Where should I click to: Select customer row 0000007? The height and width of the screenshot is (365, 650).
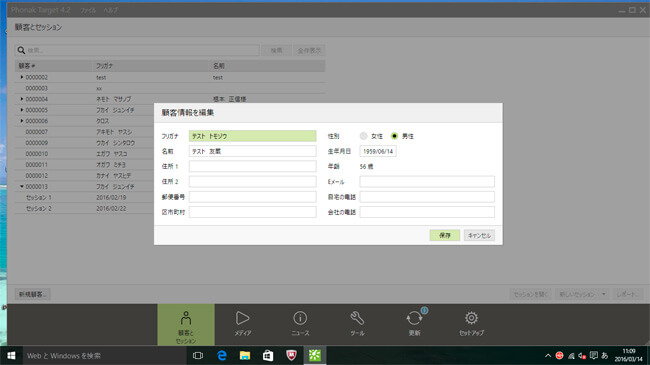point(84,132)
